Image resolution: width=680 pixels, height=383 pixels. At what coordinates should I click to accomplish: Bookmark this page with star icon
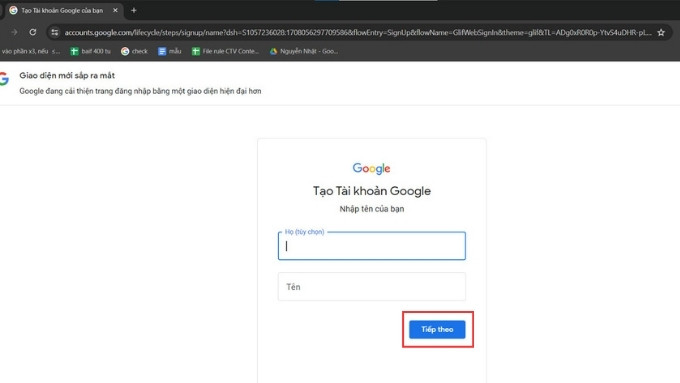click(661, 33)
